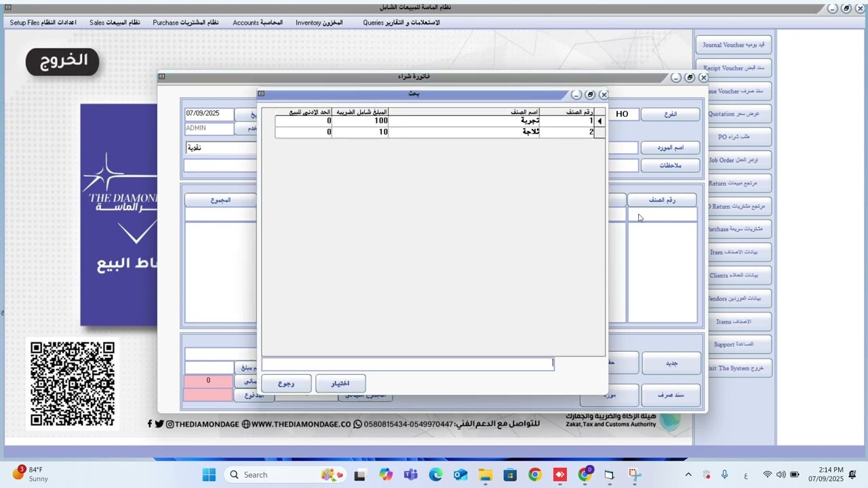Open the notification bell in the taskbar
Screen dimensions: 868x488
[852, 474]
